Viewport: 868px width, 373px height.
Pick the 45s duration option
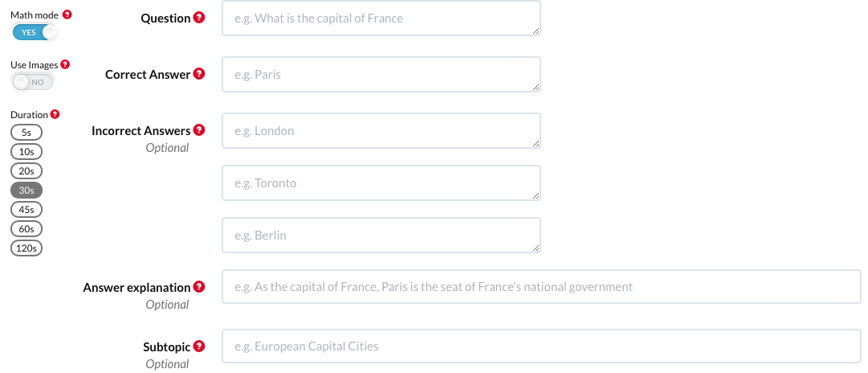pyautogui.click(x=26, y=210)
